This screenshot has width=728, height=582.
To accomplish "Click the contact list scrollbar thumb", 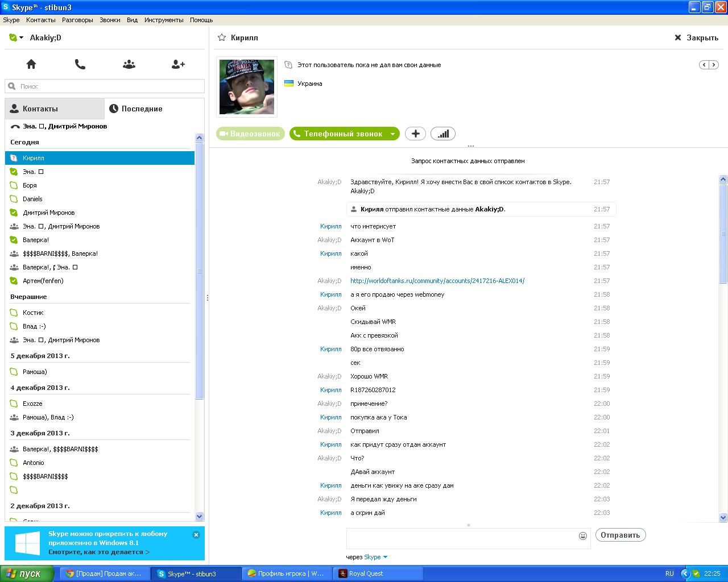I will coord(199,271).
